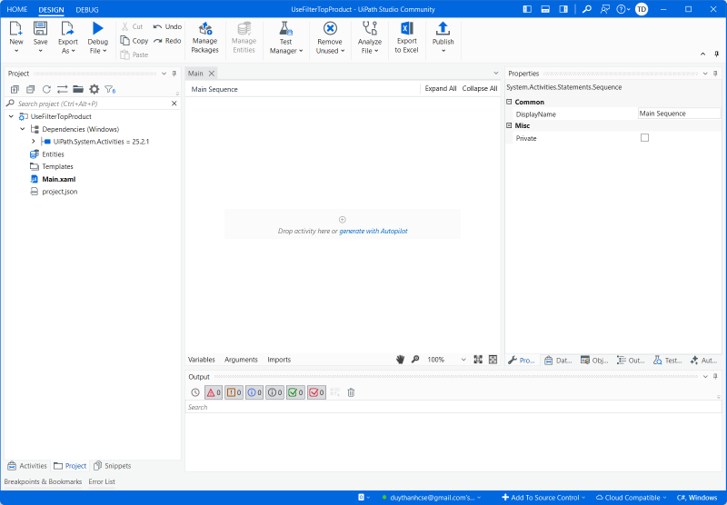Click the DisplayName field Main Sequence

[x=679, y=114]
